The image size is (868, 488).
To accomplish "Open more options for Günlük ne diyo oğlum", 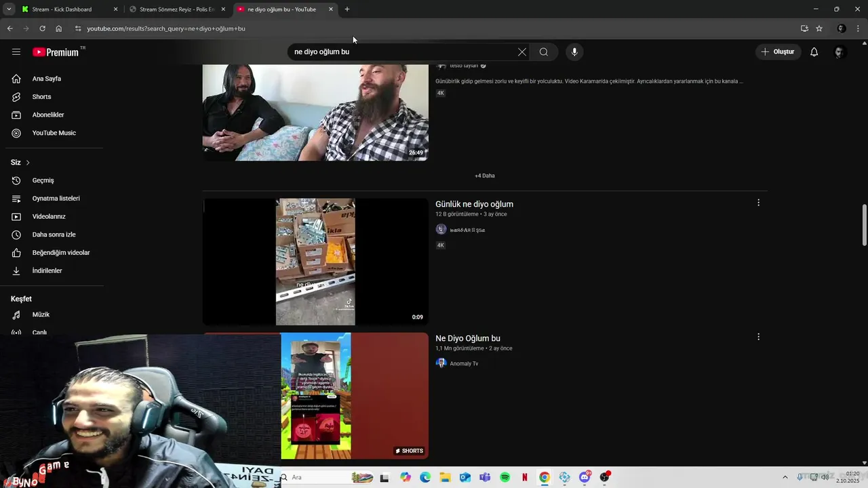I will pos(758,203).
